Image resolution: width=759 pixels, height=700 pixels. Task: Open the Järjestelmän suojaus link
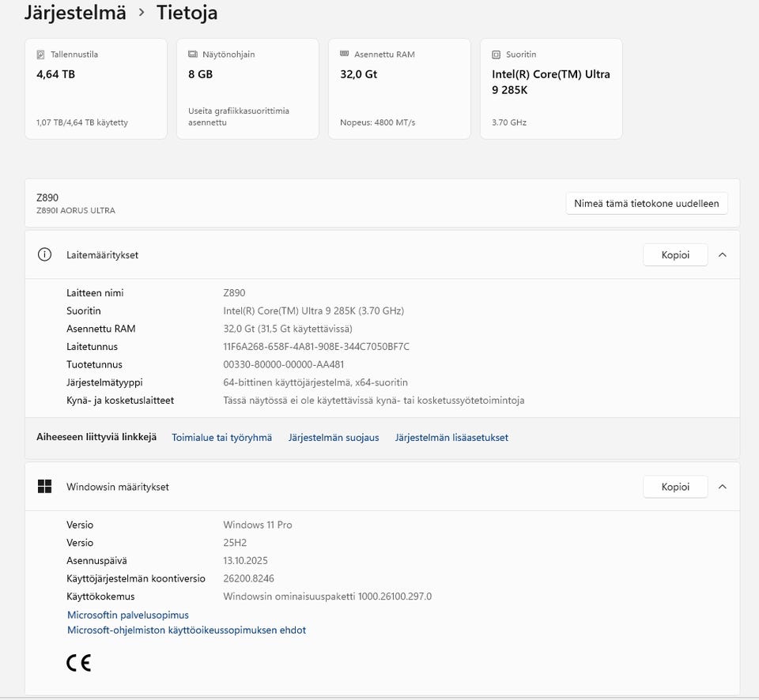(x=334, y=438)
